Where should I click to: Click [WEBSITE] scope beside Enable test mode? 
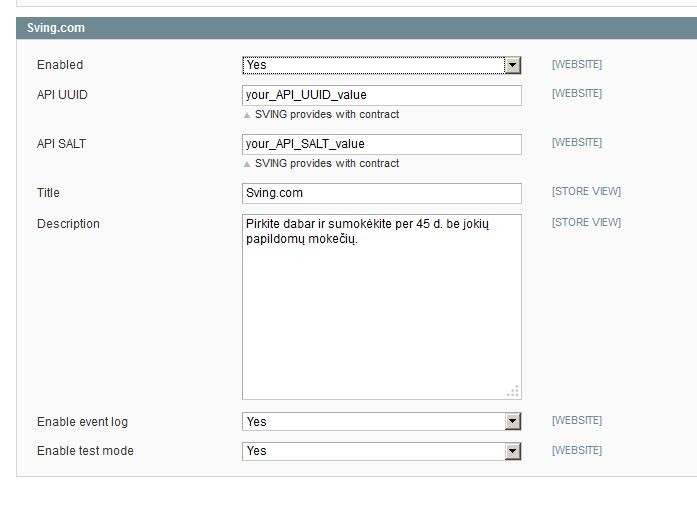[x=577, y=450]
